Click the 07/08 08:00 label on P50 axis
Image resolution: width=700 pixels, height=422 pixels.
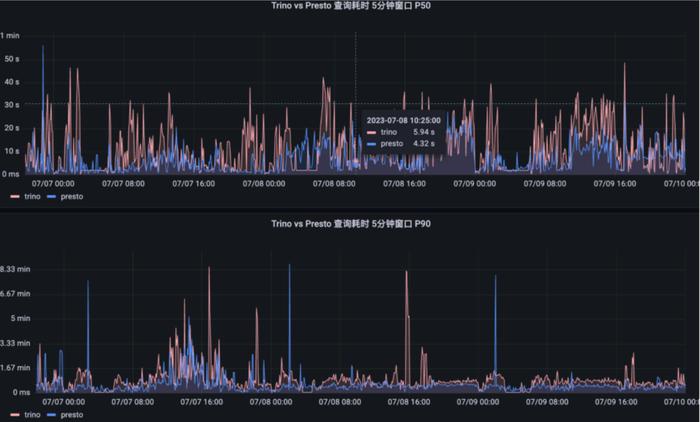334,184
